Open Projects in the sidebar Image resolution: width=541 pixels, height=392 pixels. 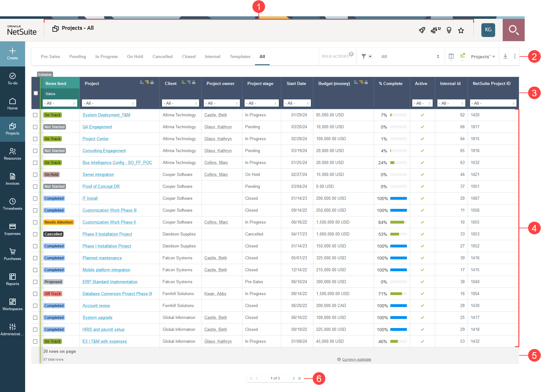[x=13, y=129]
